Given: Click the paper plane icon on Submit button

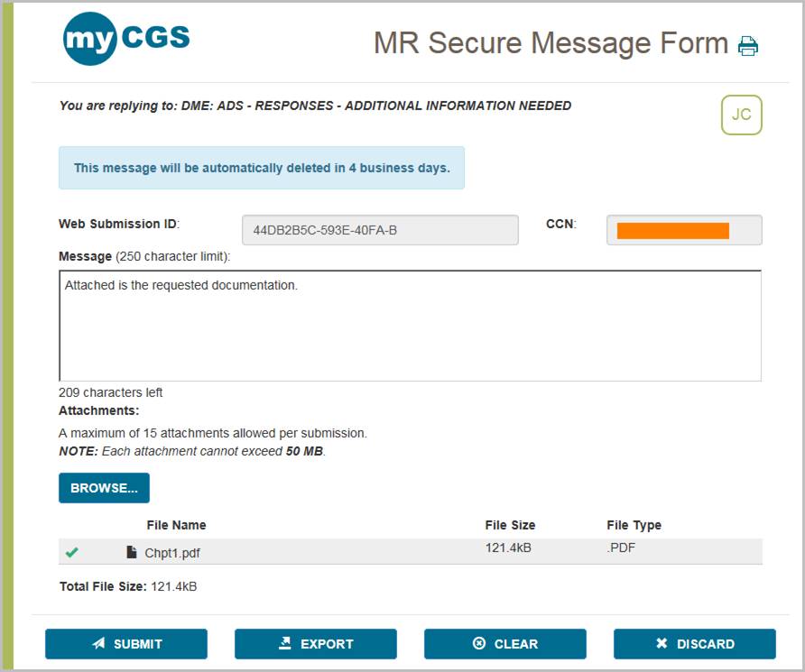Looking at the screenshot, I should click(97, 643).
